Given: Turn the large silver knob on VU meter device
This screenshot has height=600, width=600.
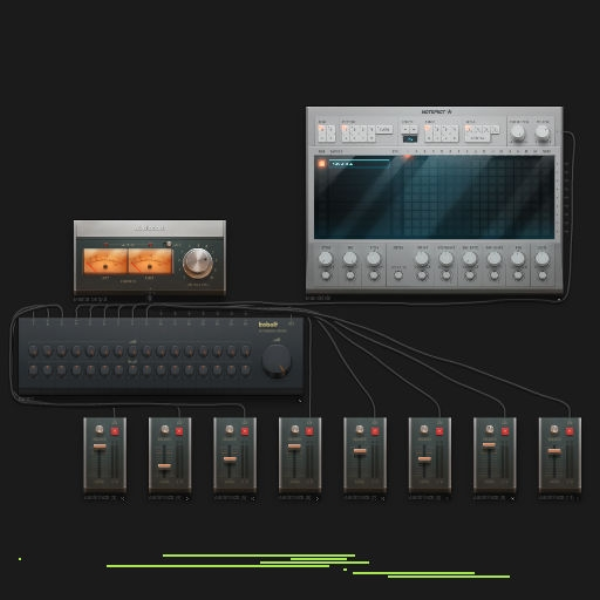Looking at the screenshot, I should [197, 263].
